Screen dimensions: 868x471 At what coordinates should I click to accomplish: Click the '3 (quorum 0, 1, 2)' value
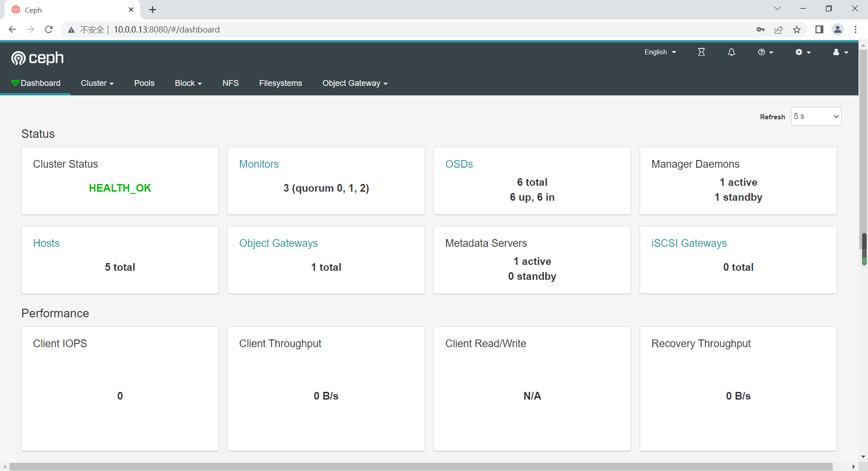click(x=326, y=188)
